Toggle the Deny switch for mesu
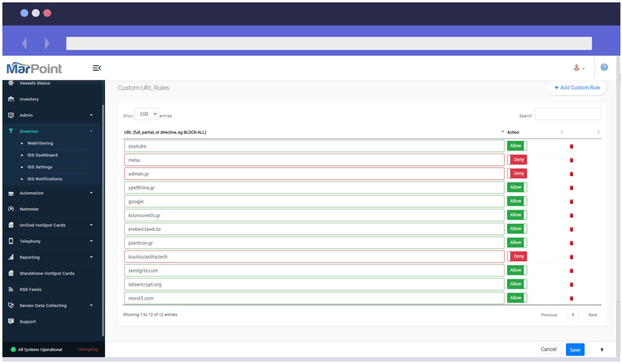622x364 pixels. click(x=517, y=160)
